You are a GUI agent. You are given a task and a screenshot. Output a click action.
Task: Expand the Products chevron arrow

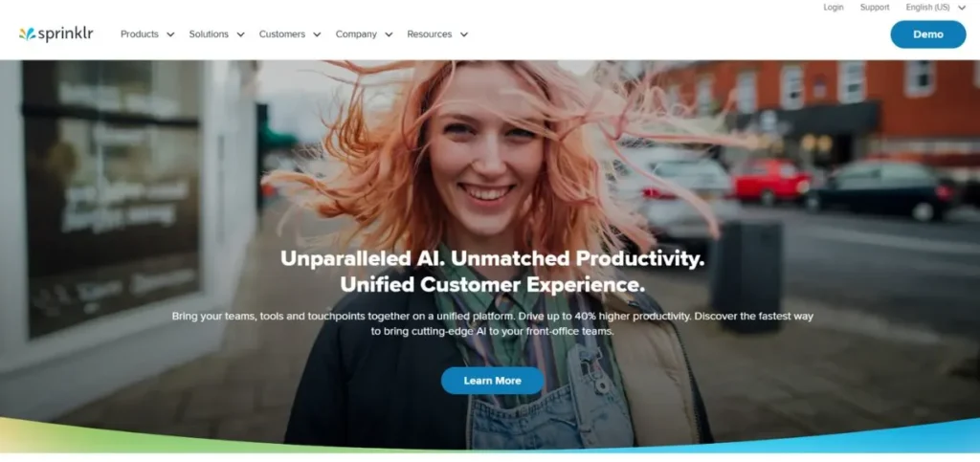coord(170,35)
